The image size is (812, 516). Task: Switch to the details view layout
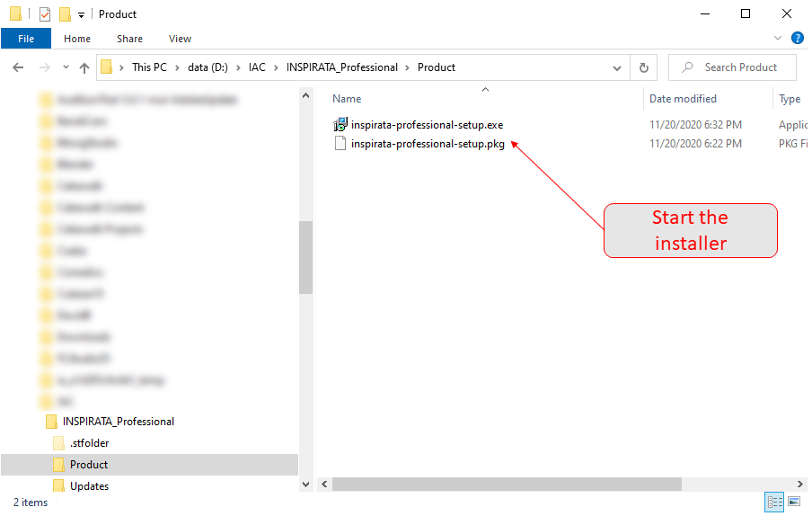coord(774,502)
